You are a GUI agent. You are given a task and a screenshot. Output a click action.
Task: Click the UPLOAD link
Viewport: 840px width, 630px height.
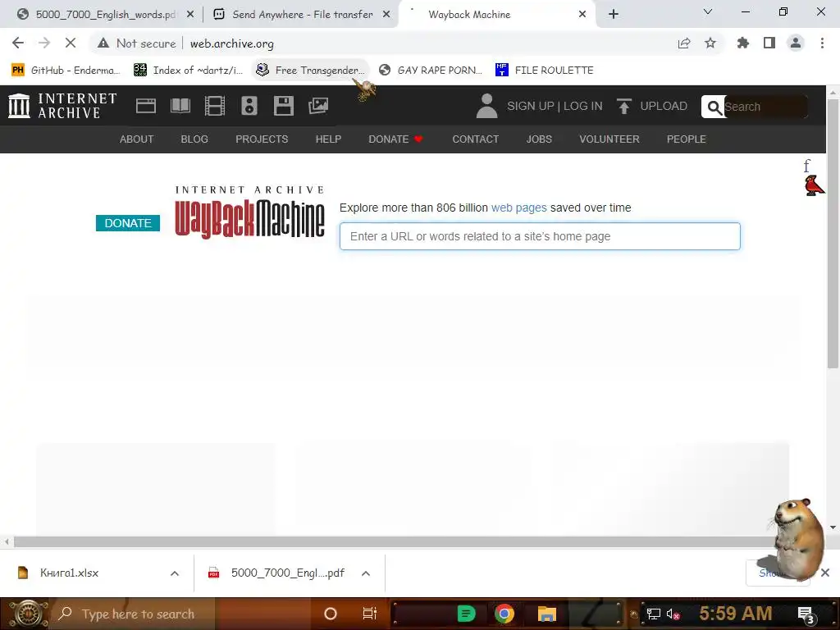(664, 106)
